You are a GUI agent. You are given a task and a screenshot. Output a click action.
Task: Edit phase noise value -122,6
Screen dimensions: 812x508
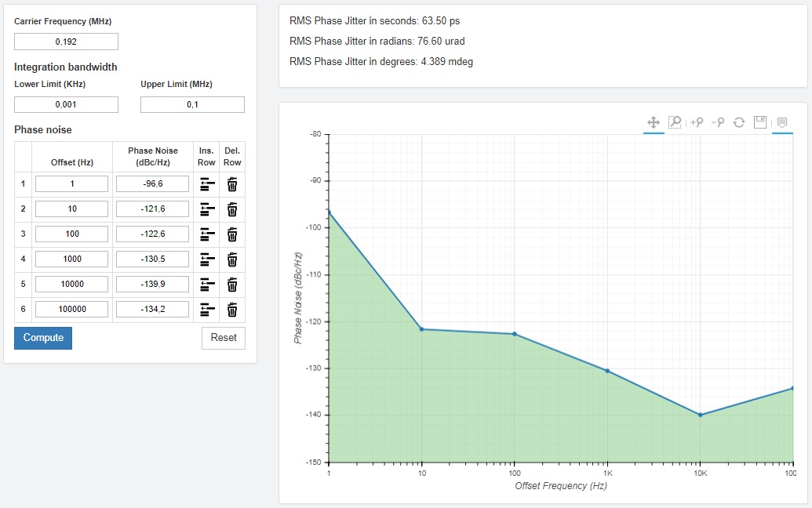tap(153, 234)
